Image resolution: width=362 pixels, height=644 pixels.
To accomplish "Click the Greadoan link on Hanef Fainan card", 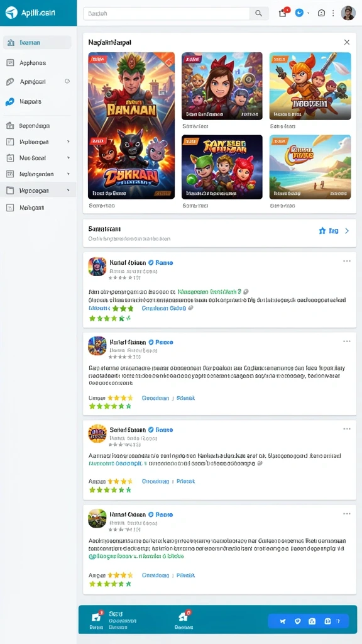I will (x=156, y=398).
